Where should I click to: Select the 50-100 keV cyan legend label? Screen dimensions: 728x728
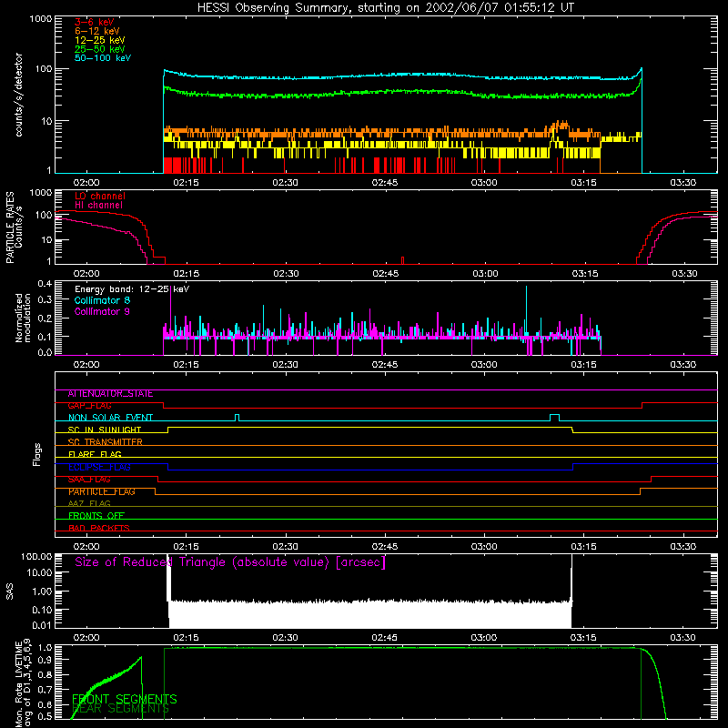103,58
